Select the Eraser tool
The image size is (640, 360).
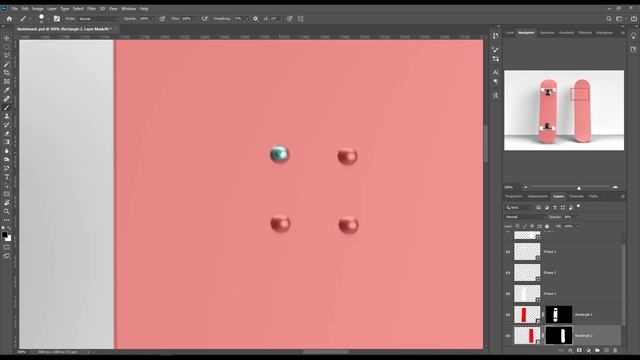coord(7,133)
